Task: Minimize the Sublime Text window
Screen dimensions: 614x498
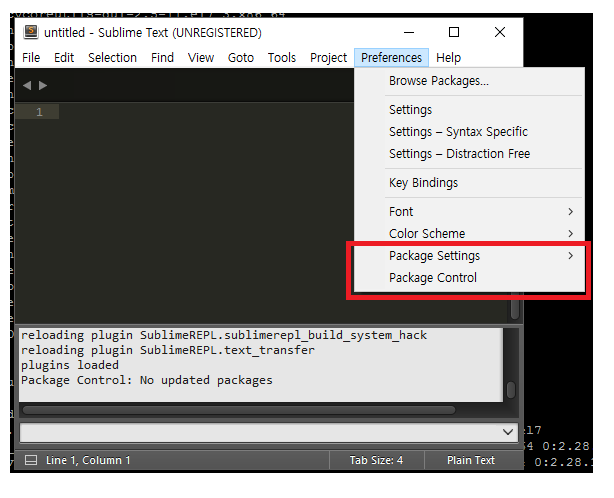Action: click(409, 32)
